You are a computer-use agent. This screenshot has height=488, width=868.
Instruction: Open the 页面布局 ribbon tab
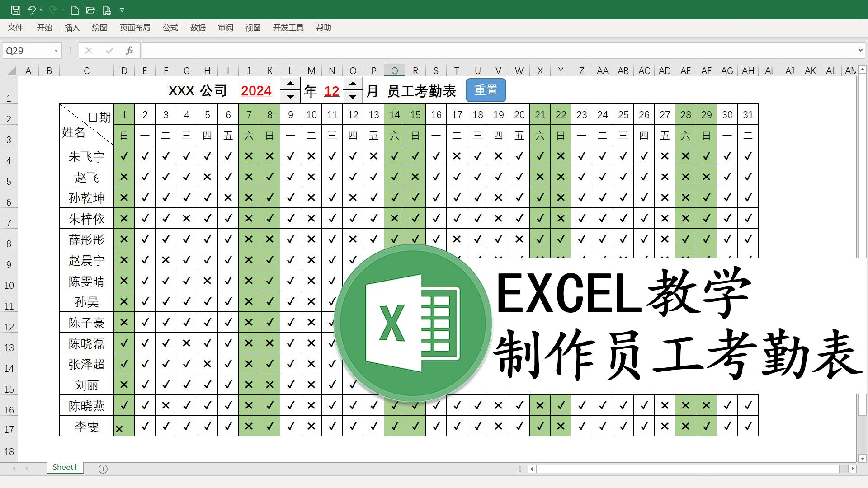135,28
